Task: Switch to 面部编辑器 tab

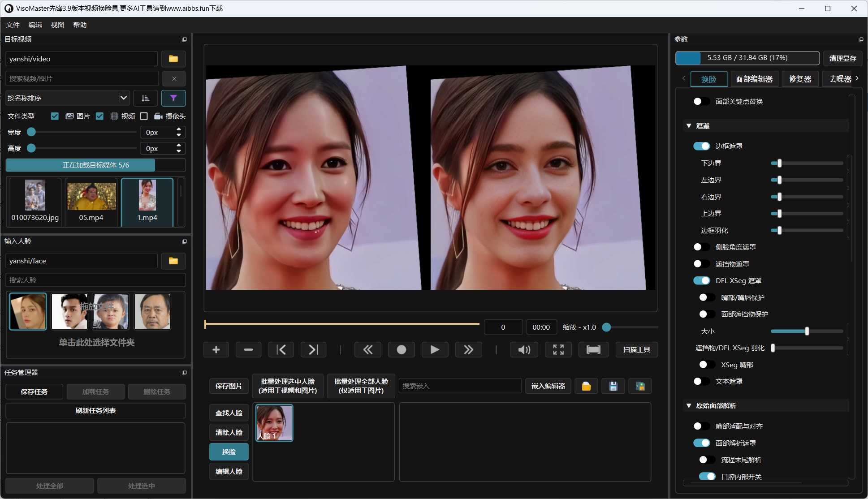Action: 754,79
